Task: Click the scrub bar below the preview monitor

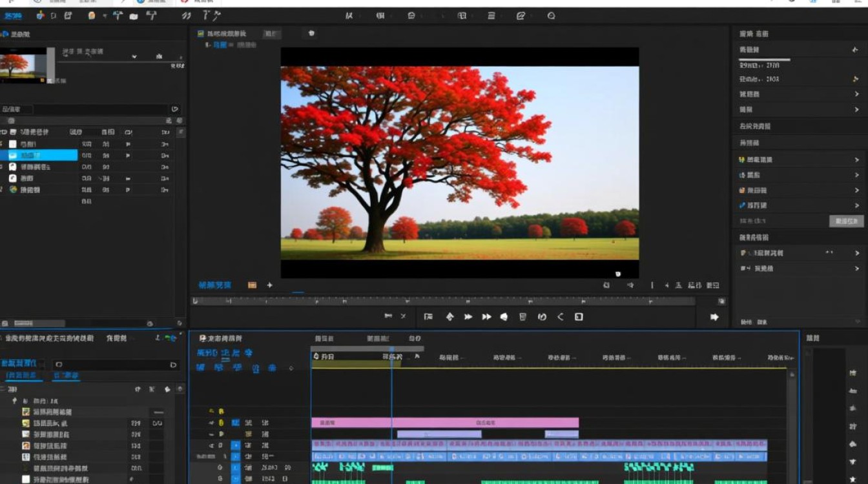Action: (x=443, y=301)
